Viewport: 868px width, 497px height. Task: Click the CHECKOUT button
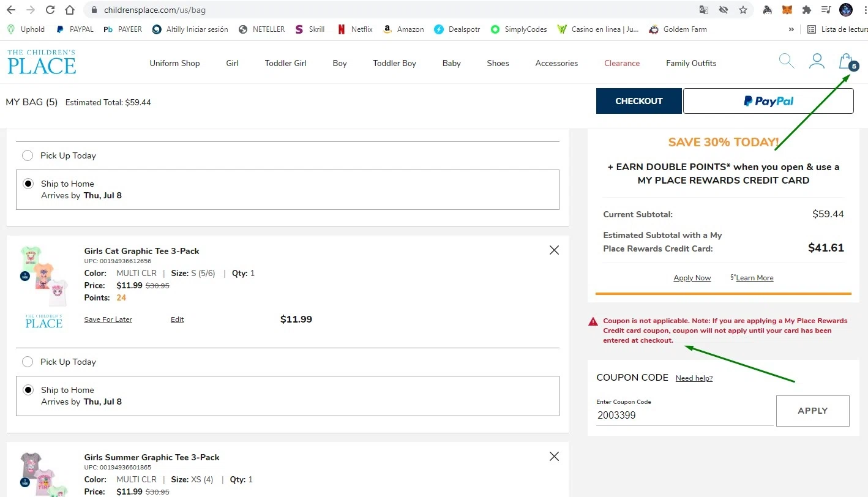(x=638, y=101)
